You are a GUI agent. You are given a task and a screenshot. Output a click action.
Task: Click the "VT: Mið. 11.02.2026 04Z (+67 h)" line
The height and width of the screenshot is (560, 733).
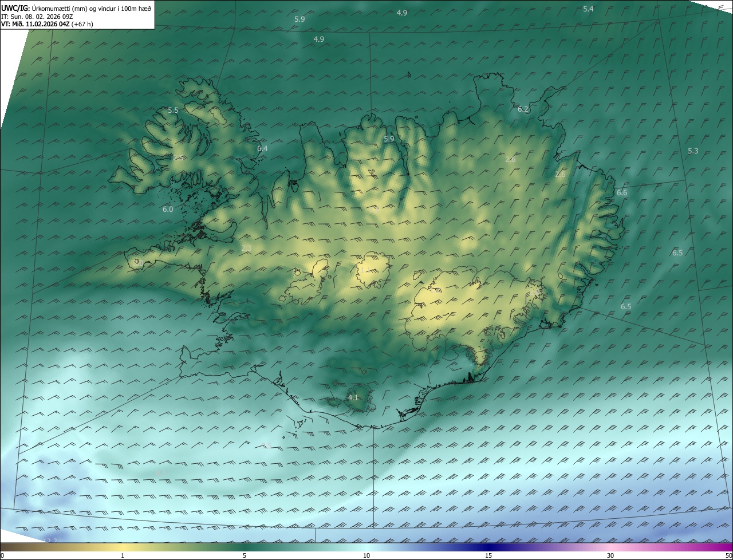(x=47, y=24)
